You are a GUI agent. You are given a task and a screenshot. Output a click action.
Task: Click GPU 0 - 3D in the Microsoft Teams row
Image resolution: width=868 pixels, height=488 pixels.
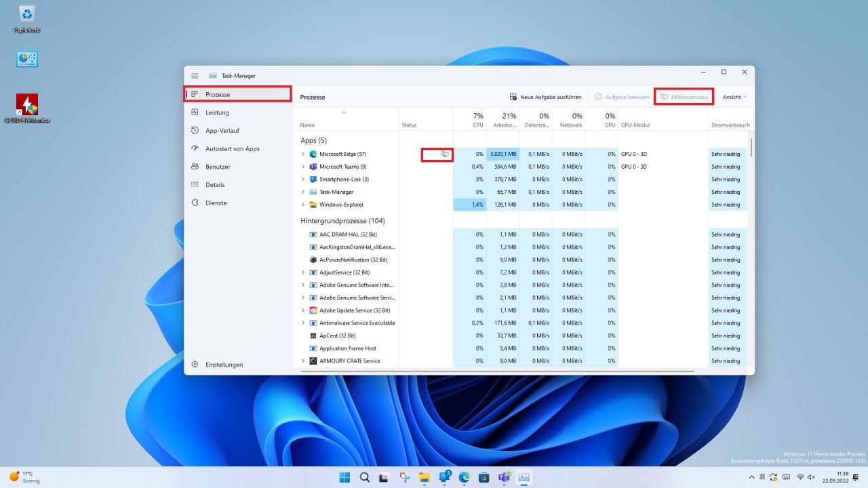click(634, 167)
